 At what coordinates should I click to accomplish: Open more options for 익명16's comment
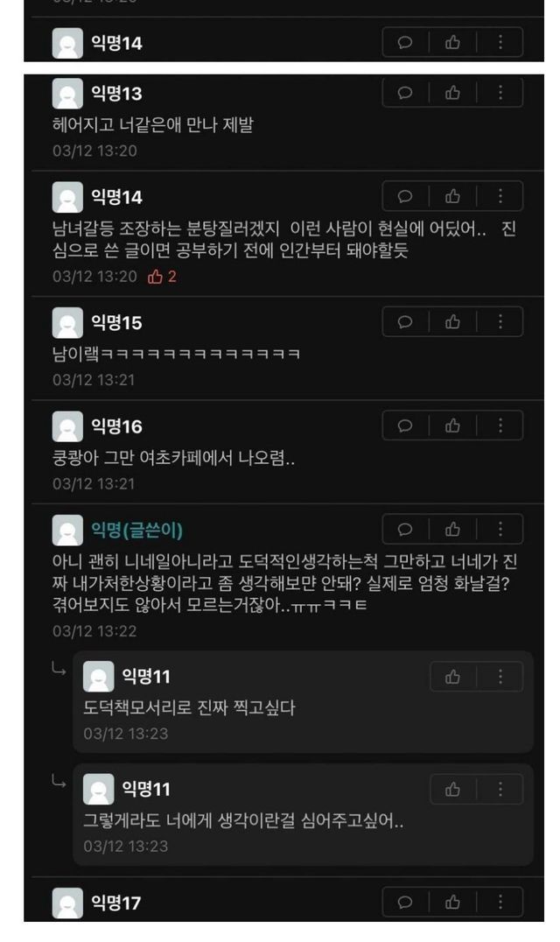pos(500,426)
